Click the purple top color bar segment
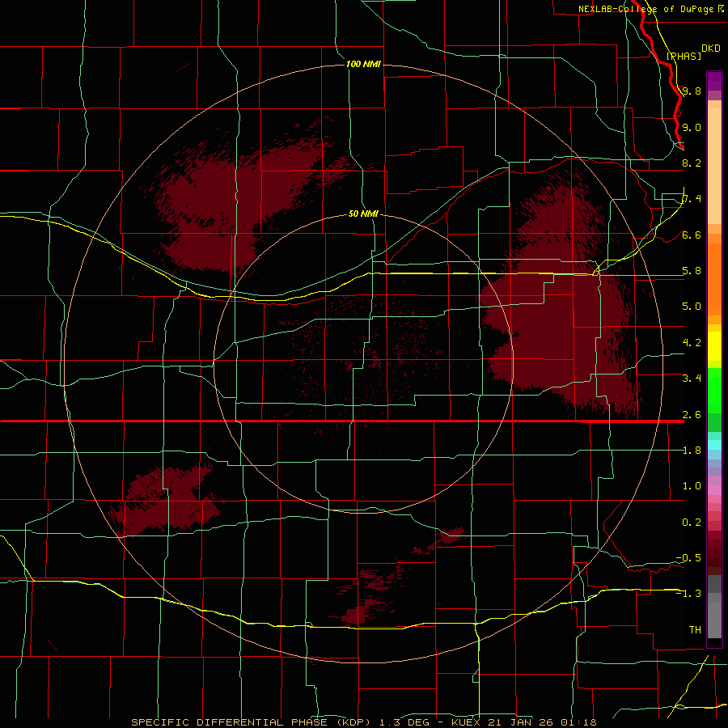Viewport: 728px width, 728px height. (x=714, y=81)
